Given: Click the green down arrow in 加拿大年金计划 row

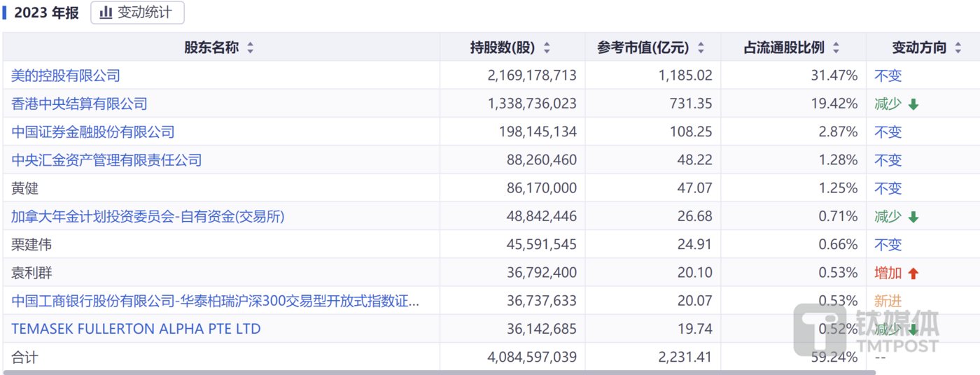Looking at the screenshot, I should point(913,217).
